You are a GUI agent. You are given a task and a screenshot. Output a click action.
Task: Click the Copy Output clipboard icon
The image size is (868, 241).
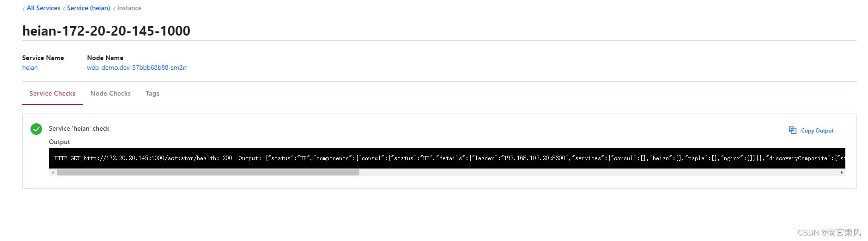(x=792, y=131)
